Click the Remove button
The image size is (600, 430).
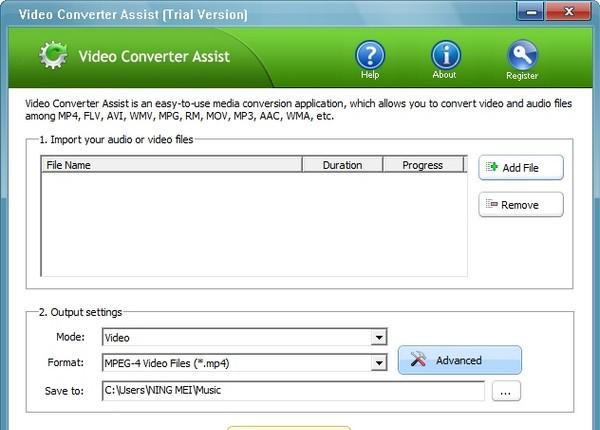(521, 205)
